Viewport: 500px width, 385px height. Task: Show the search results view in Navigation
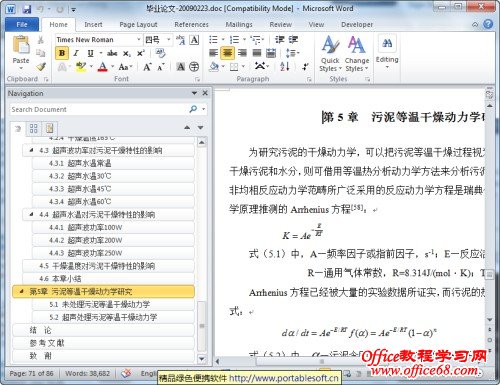(49, 128)
